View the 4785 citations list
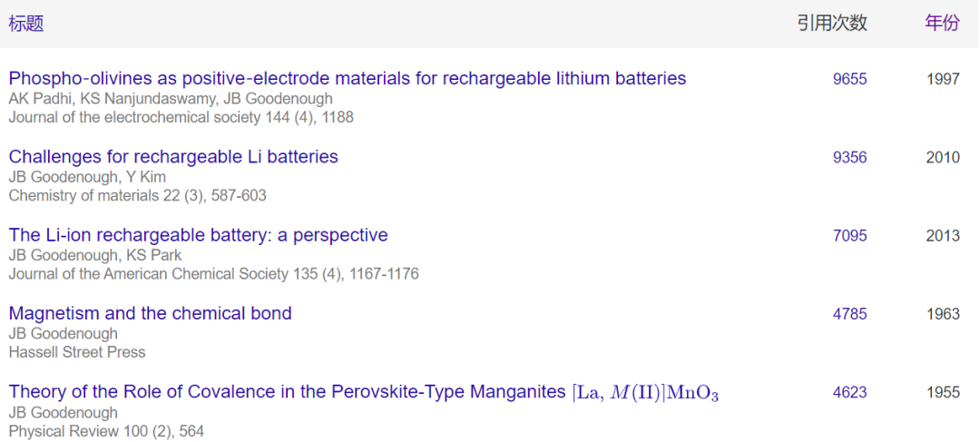The height and width of the screenshot is (442, 980). point(850,314)
